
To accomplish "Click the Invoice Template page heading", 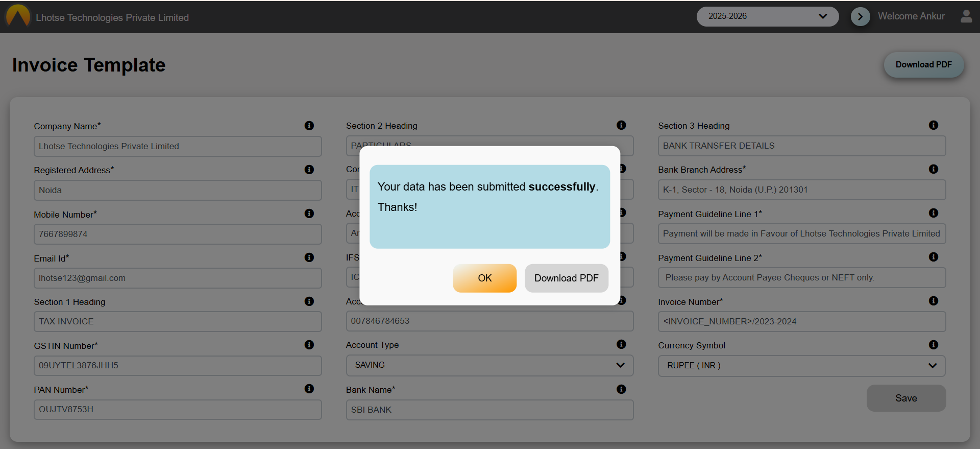I will tap(89, 65).
